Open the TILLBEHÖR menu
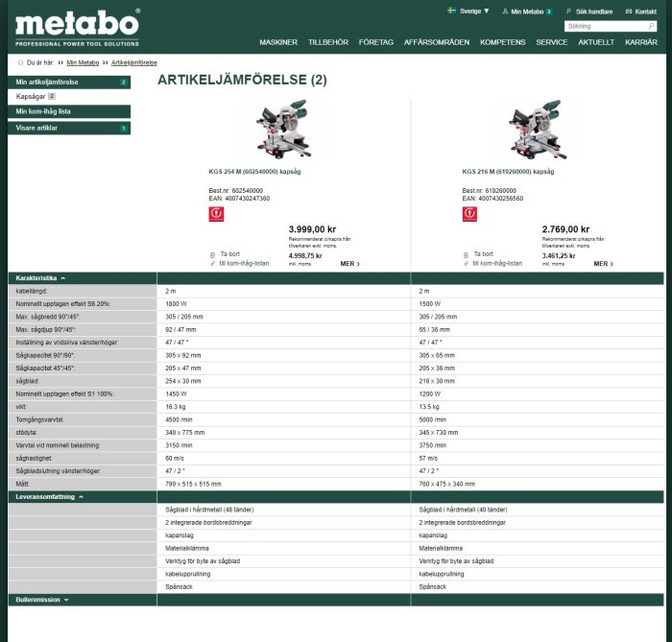672x642 pixels. [328, 42]
